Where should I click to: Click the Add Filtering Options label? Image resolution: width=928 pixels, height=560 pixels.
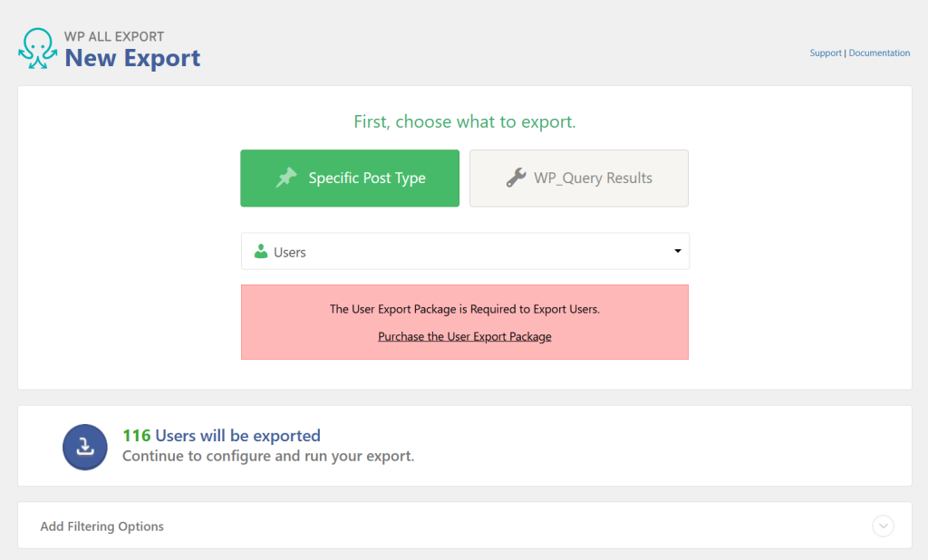[x=102, y=526]
